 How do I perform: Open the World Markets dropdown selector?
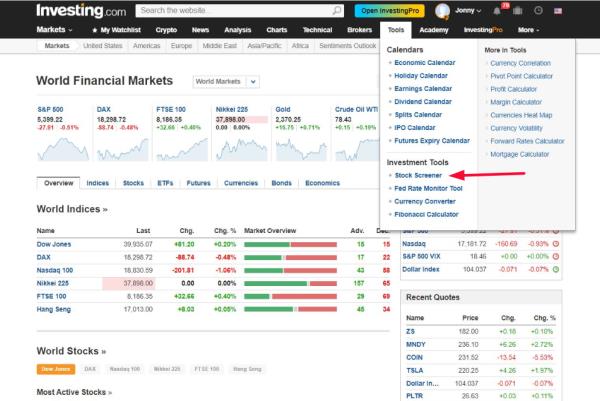coord(226,82)
